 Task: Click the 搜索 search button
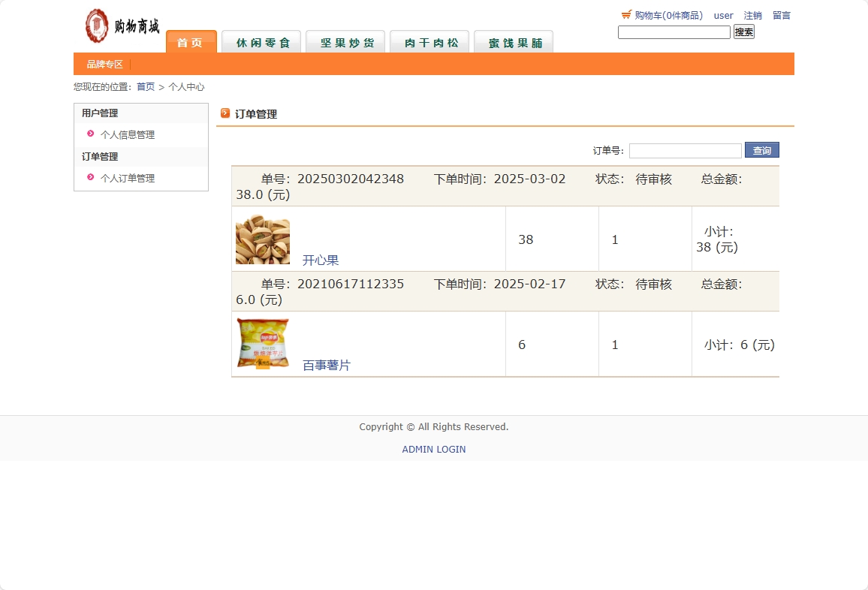tap(743, 32)
